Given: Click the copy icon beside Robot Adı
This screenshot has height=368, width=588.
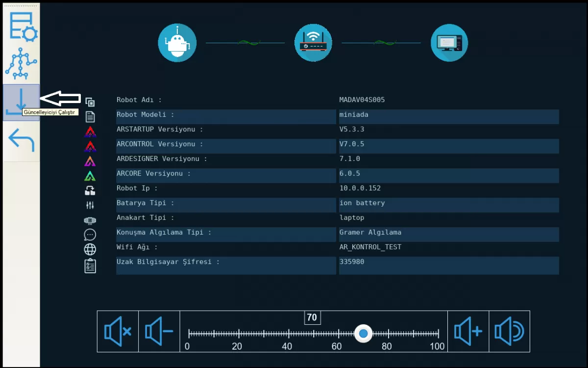Looking at the screenshot, I should tap(90, 102).
